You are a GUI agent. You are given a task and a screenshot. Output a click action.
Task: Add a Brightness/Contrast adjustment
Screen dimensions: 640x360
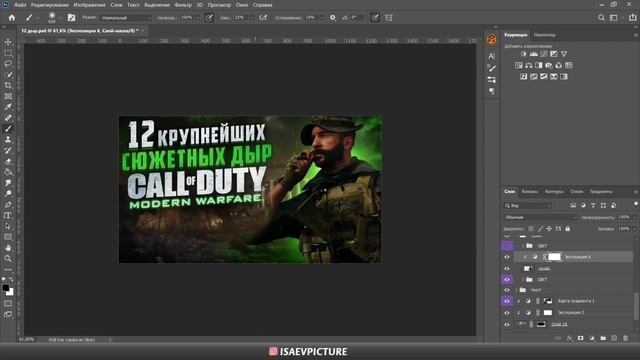(524, 54)
